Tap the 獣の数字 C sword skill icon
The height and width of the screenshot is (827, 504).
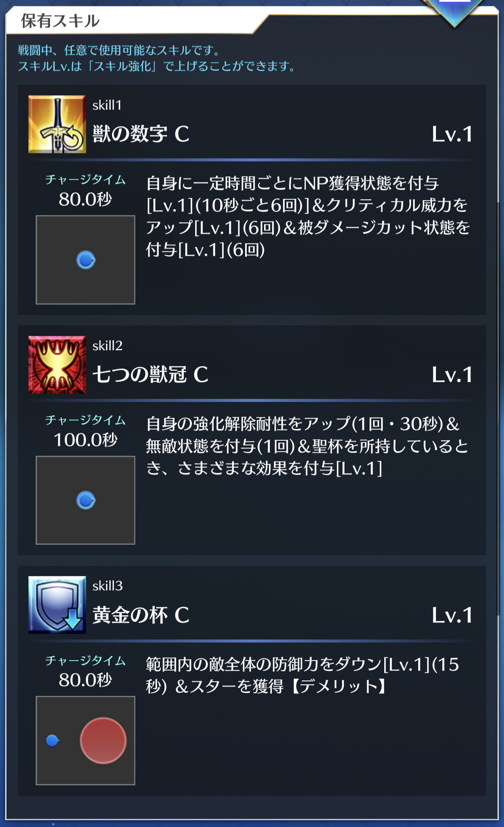pyautogui.click(x=57, y=124)
